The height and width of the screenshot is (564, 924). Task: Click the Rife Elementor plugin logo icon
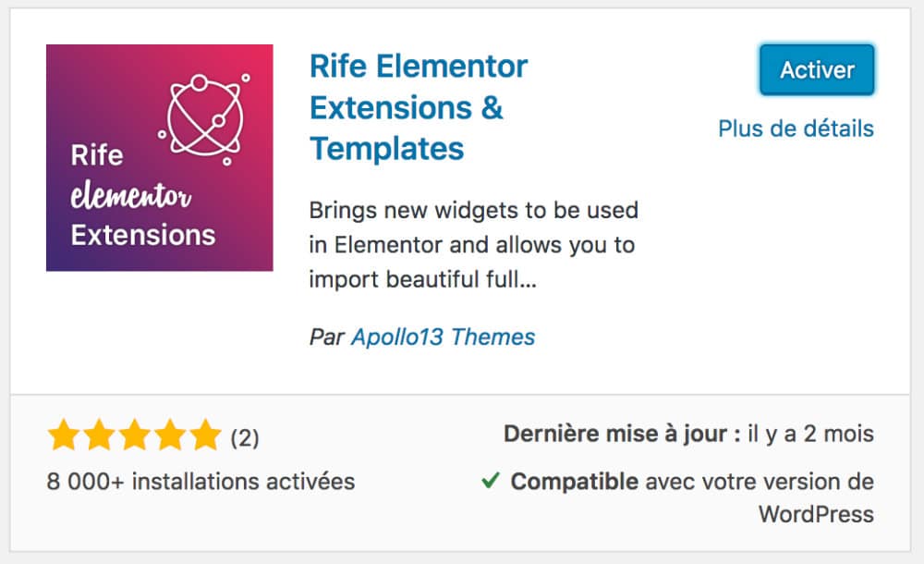pyautogui.click(x=159, y=157)
